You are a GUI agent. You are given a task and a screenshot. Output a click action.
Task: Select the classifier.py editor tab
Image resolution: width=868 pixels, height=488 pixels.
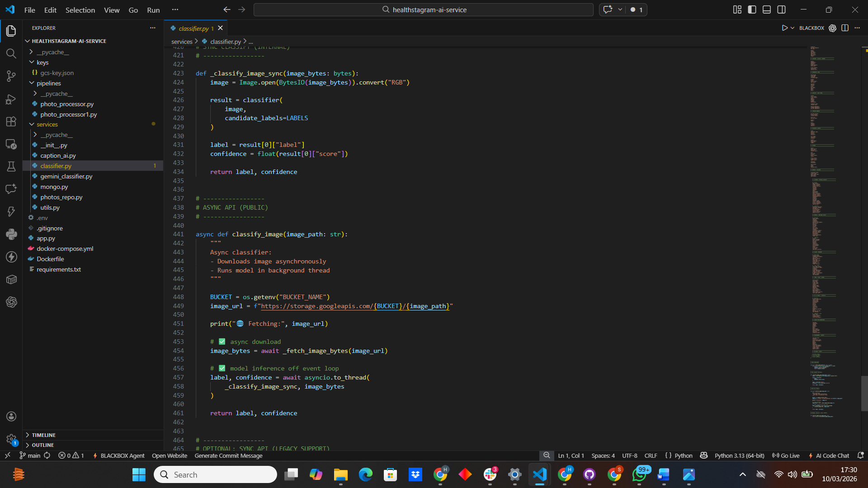pyautogui.click(x=193, y=28)
